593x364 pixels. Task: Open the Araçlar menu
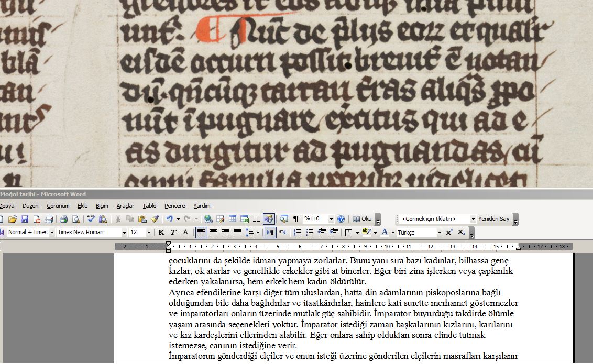(x=125, y=206)
